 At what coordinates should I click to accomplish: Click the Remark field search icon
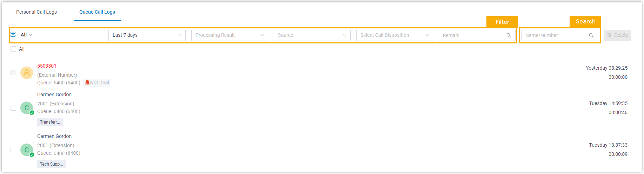(x=509, y=35)
